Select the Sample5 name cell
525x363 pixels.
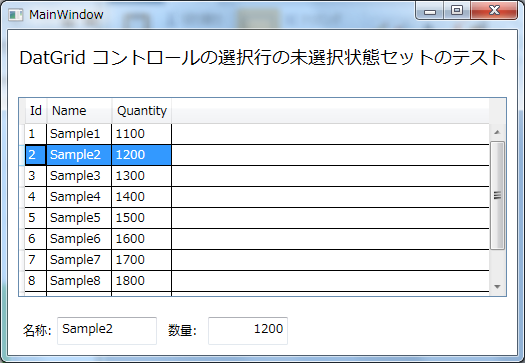79,218
